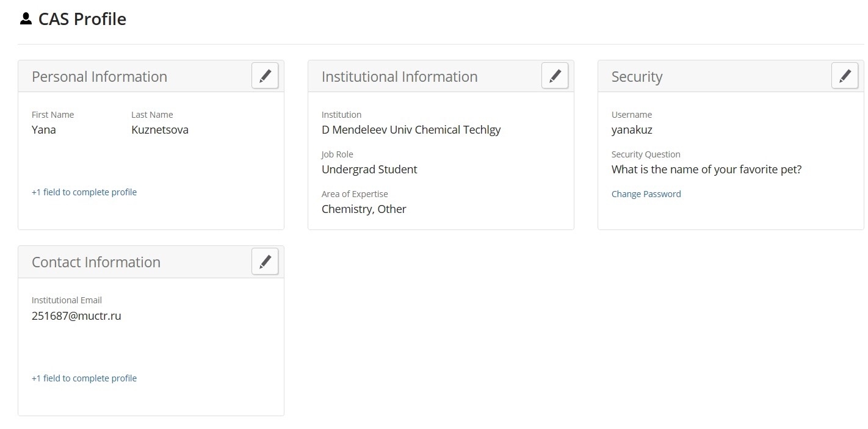Click the Institutional Information panel title

pyautogui.click(x=399, y=77)
